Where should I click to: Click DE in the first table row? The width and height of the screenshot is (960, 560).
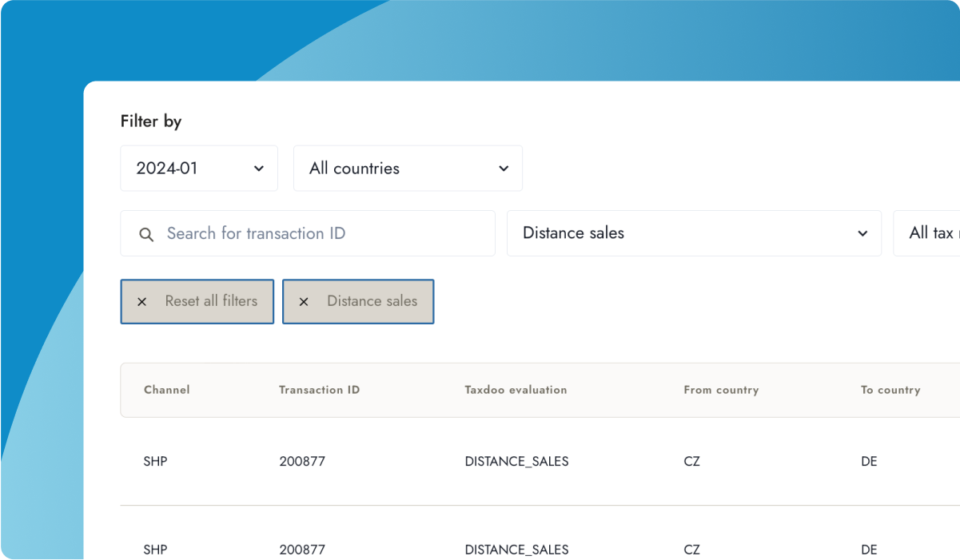coord(869,462)
